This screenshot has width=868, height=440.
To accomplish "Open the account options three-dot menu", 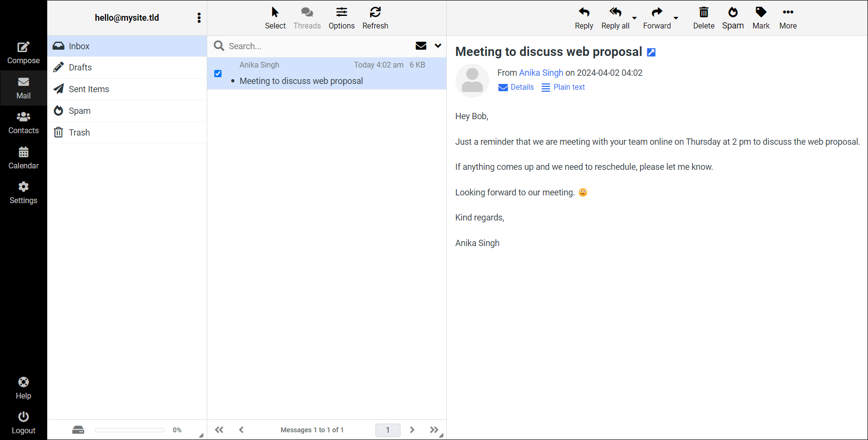I will tap(199, 17).
